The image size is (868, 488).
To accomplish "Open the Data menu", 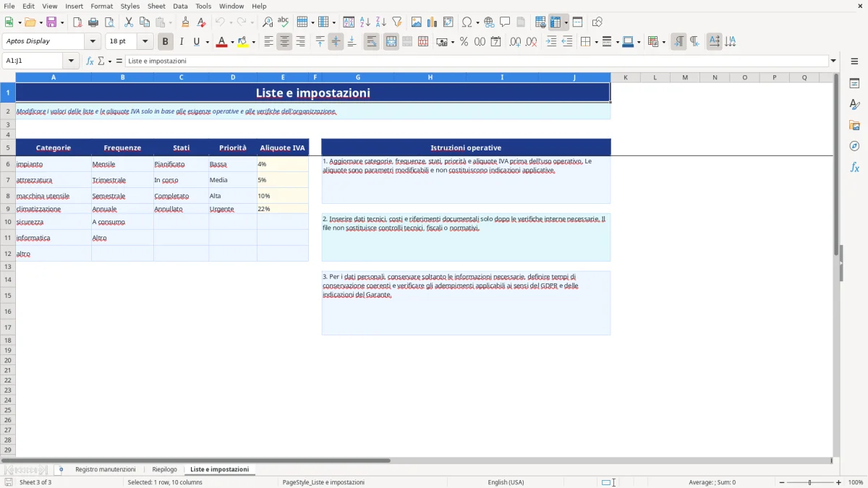I will click(x=180, y=6).
